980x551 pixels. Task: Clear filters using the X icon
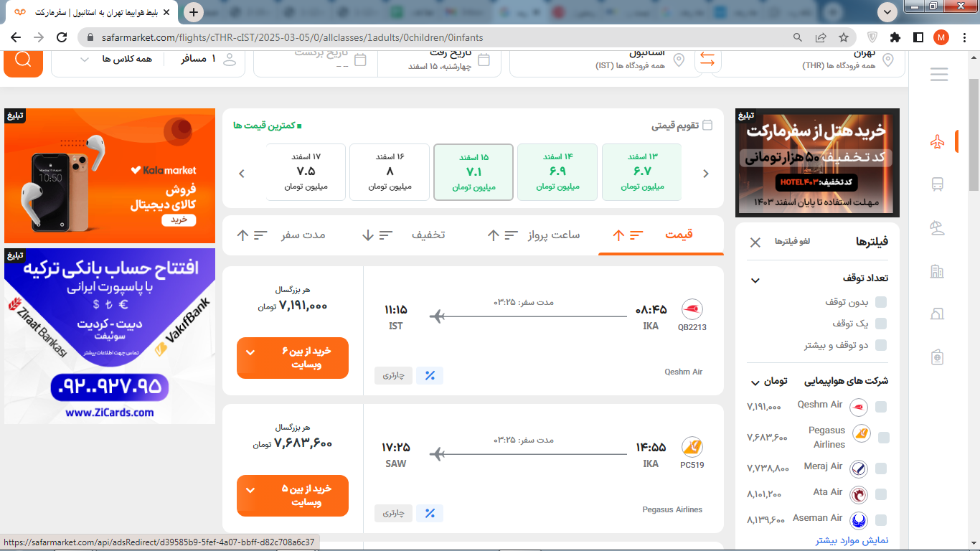click(755, 242)
